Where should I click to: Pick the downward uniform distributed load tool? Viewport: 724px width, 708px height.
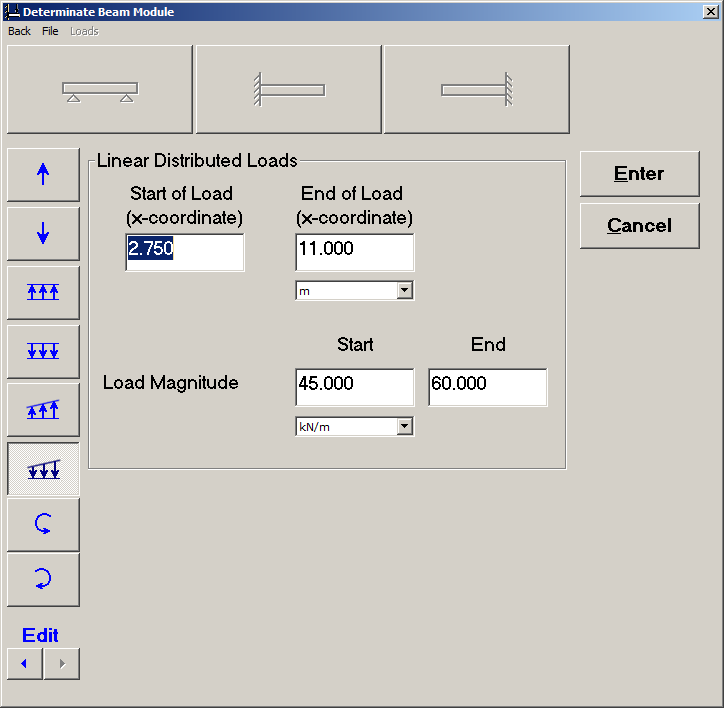43,351
